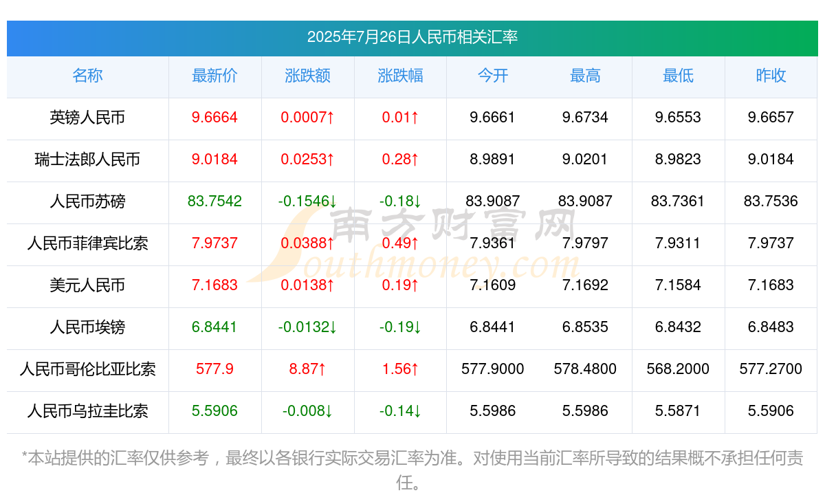Click the 昨收 column header

(771, 76)
